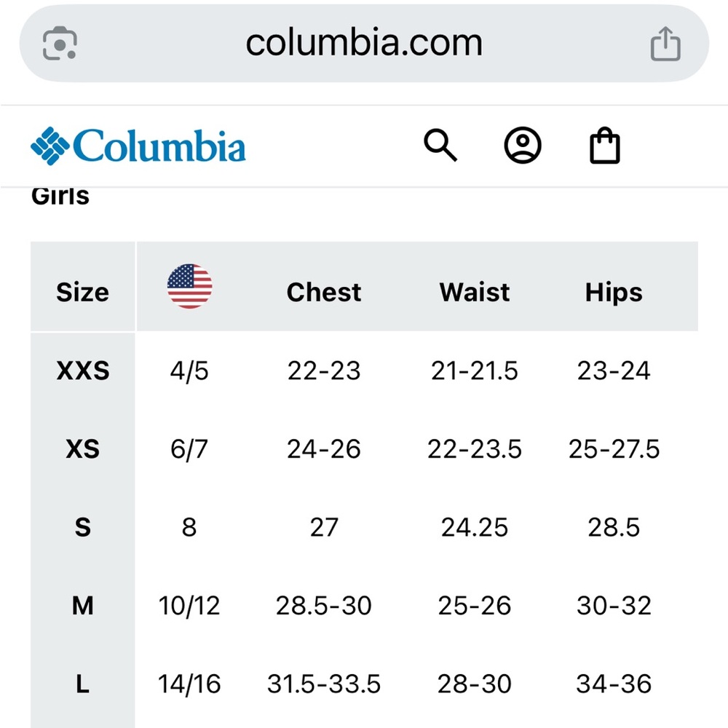Open the account profile icon
Image resolution: width=728 pixels, height=728 pixels.
click(523, 146)
